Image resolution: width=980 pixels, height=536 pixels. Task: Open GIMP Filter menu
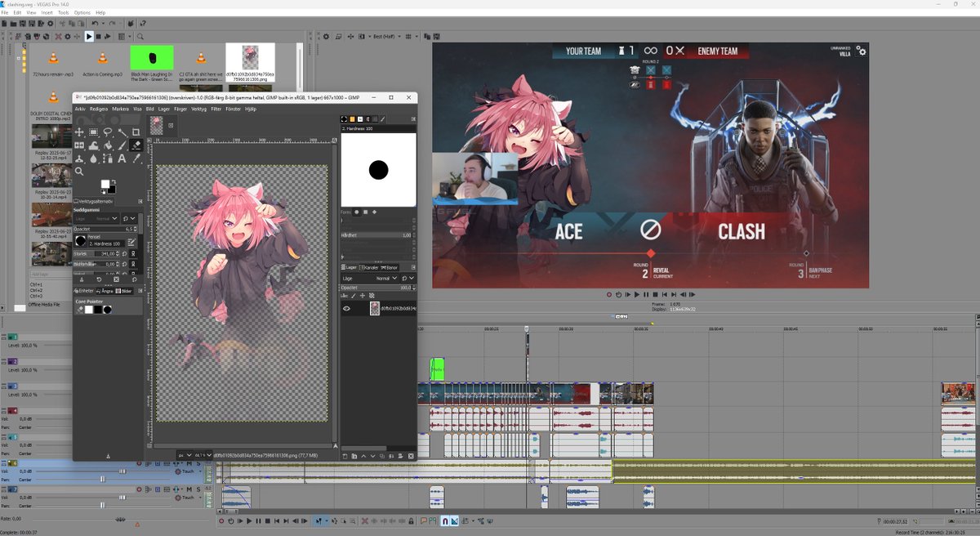(216, 109)
